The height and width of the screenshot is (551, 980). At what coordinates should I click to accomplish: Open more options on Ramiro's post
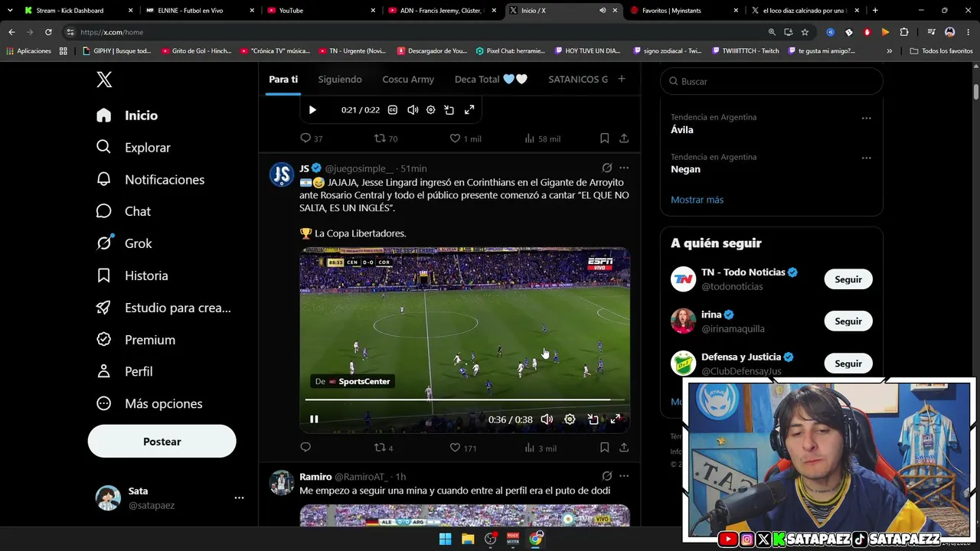click(624, 476)
